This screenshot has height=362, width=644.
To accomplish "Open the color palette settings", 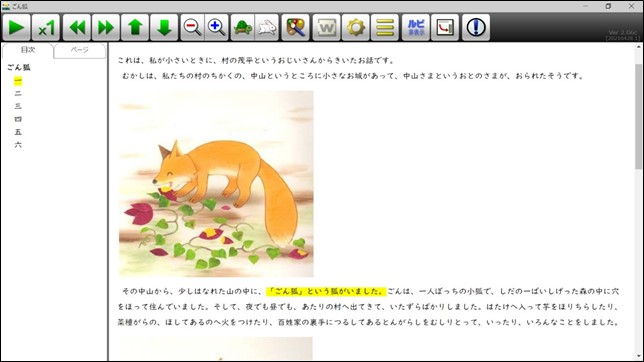I will [x=295, y=28].
